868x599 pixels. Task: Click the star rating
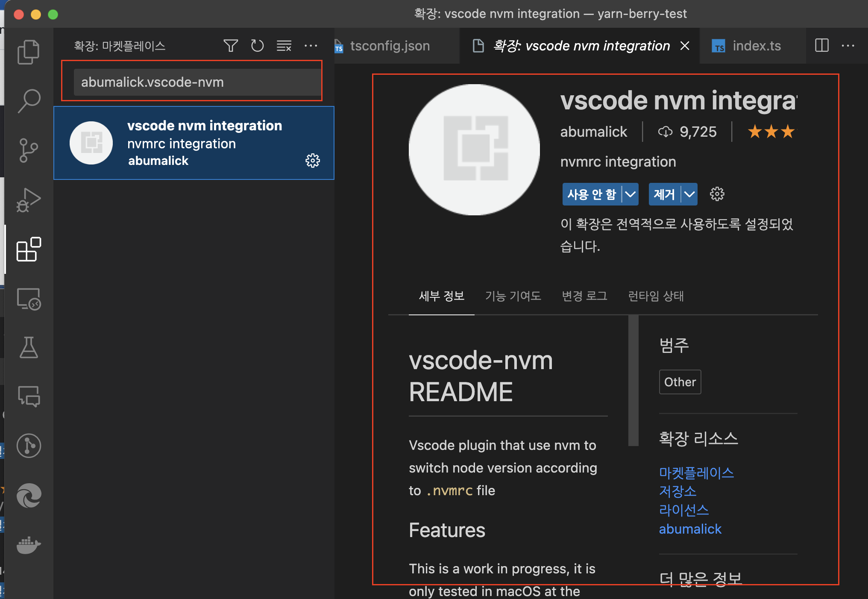(771, 132)
